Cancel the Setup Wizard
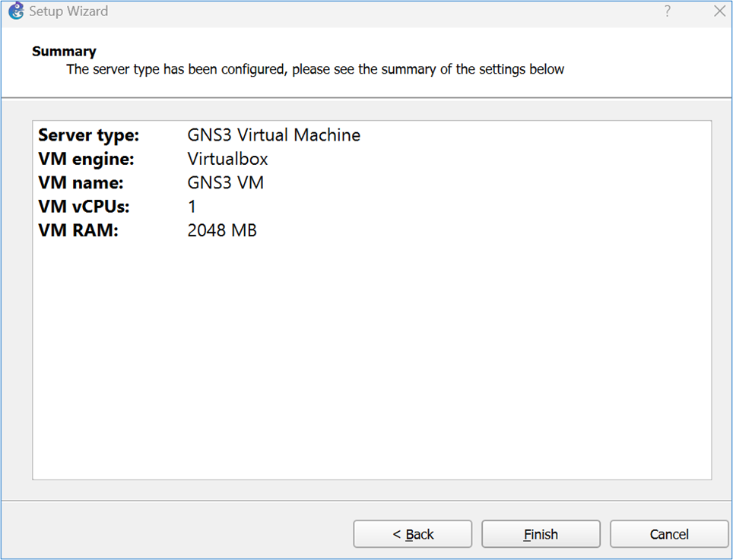This screenshot has height=560, width=733. [x=669, y=534]
